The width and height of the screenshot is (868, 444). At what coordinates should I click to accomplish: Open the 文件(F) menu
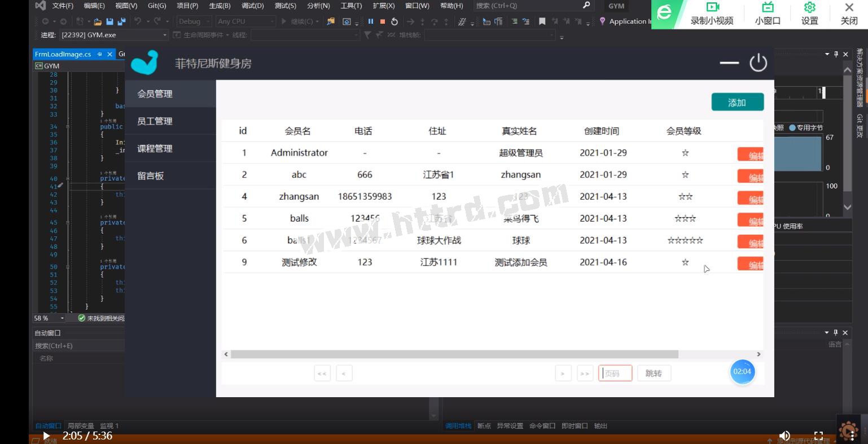(63, 6)
